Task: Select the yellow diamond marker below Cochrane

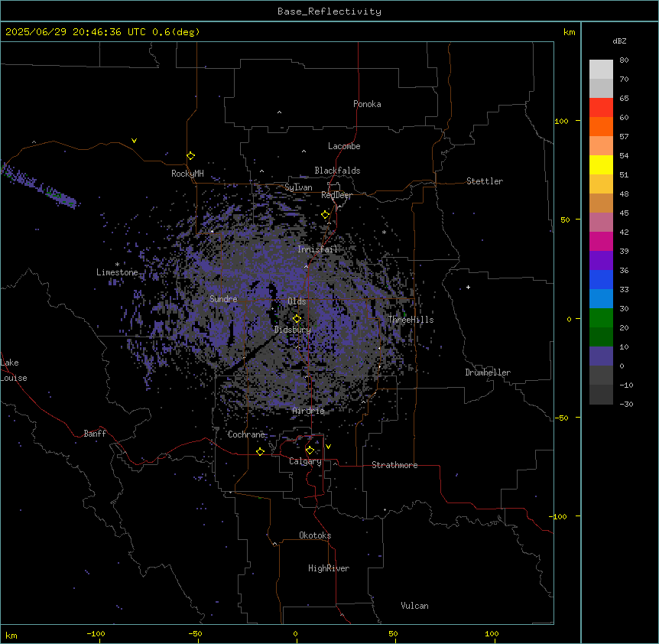Action: point(260,451)
